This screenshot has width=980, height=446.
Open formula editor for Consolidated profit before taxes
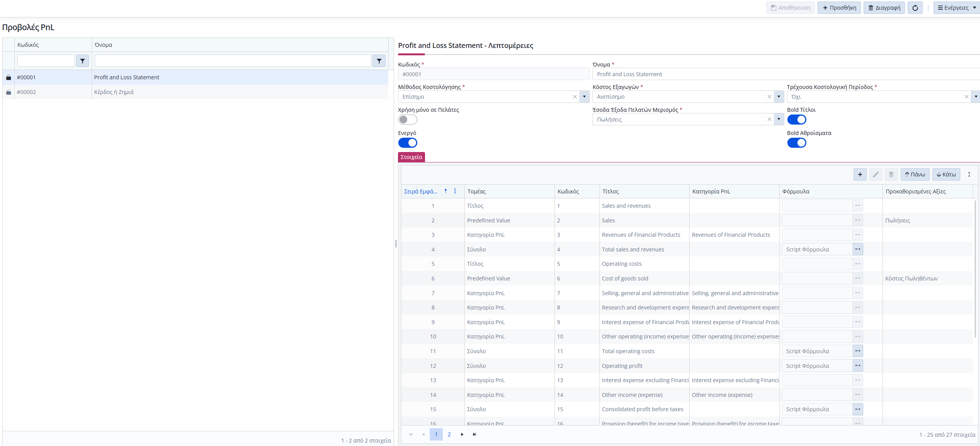[857, 409]
